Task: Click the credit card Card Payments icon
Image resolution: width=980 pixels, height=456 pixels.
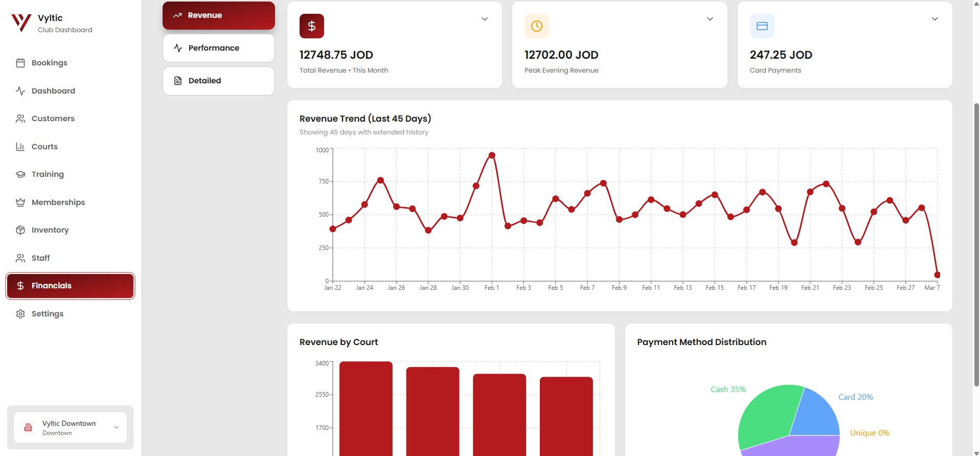Action: pyautogui.click(x=762, y=26)
